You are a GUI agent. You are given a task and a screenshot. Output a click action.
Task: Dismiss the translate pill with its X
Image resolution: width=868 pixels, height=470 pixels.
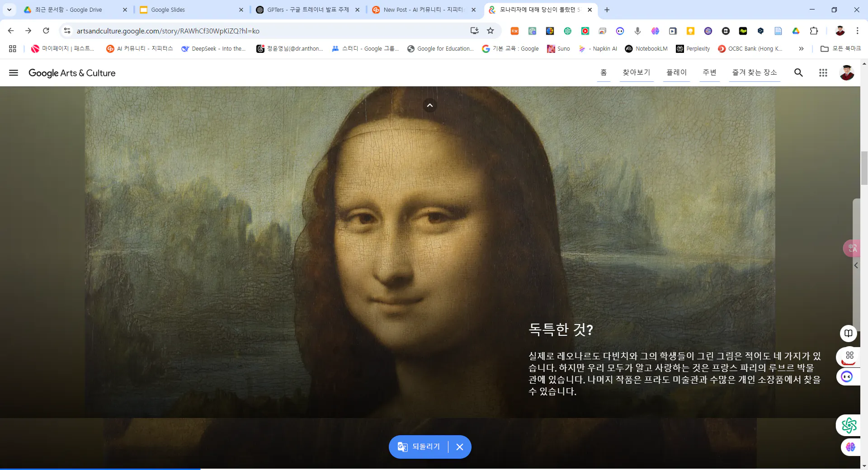[x=460, y=446]
